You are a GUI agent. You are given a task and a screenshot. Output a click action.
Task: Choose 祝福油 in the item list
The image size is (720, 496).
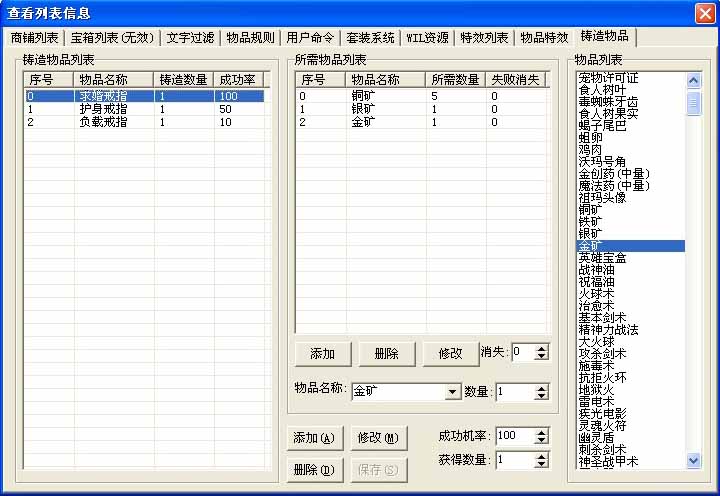(x=598, y=282)
